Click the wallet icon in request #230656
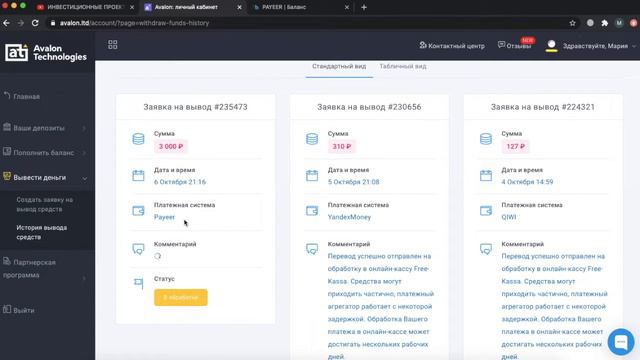 click(x=312, y=211)
